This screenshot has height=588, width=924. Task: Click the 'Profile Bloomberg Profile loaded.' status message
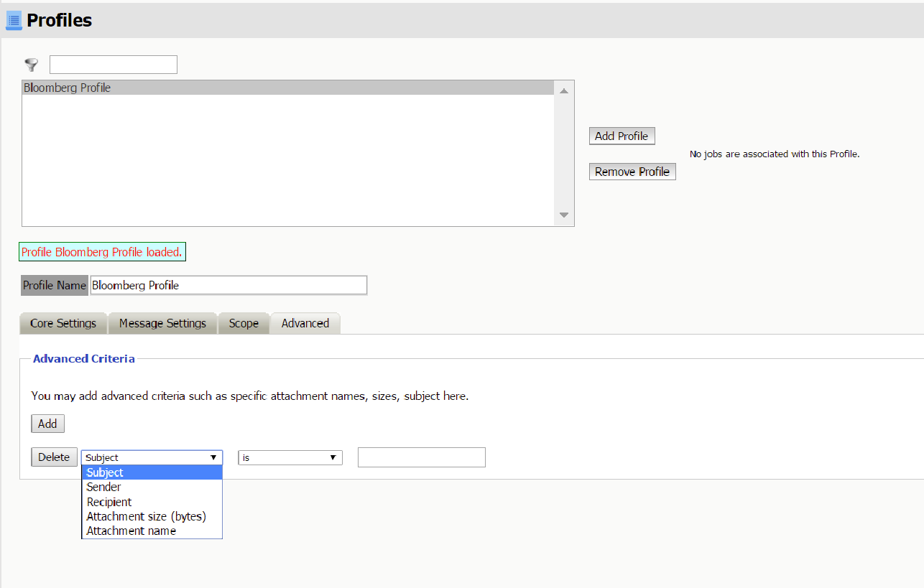coord(102,252)
